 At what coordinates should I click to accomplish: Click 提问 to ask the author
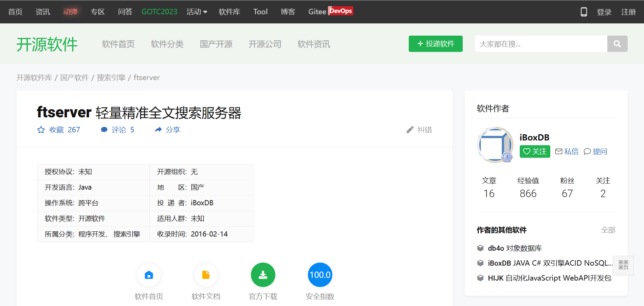click(595, 151)
